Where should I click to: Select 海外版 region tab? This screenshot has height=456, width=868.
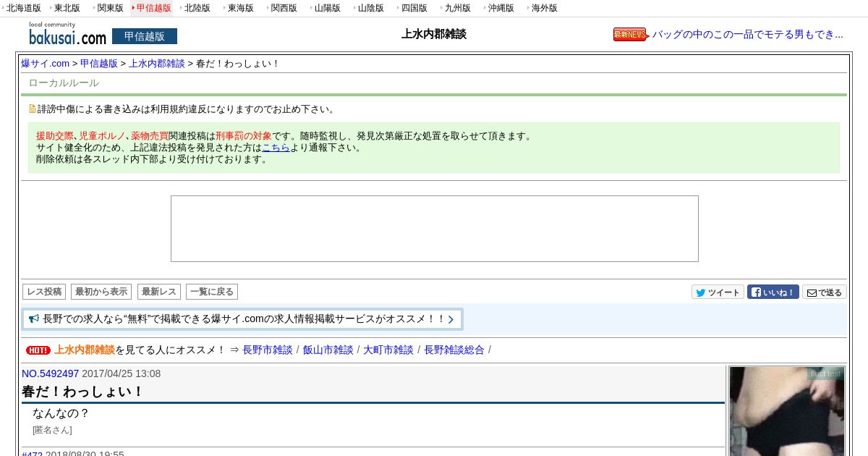544,8
